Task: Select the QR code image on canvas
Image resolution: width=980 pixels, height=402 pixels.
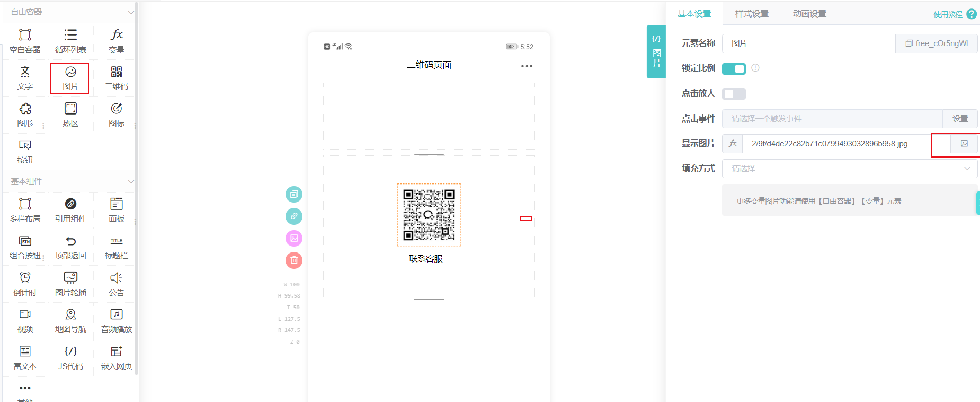Action: (429, 215)
